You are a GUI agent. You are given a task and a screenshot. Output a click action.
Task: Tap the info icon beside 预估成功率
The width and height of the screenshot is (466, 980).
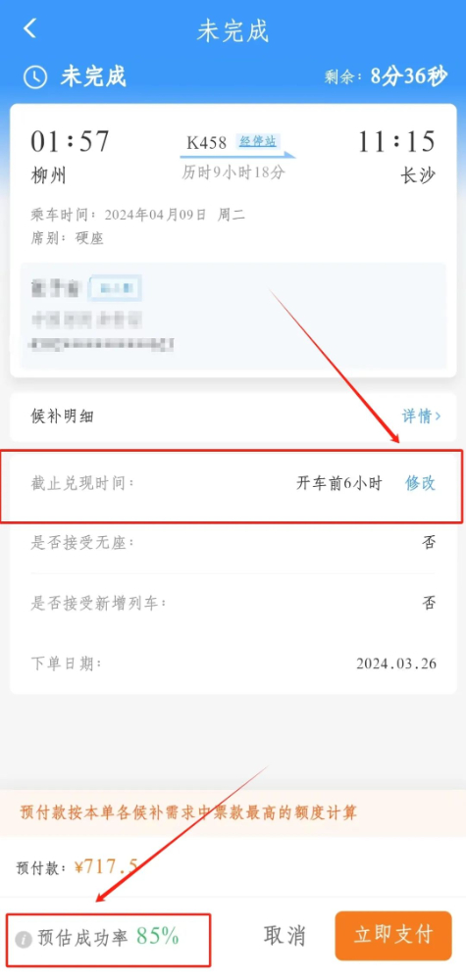click(24, 940)
